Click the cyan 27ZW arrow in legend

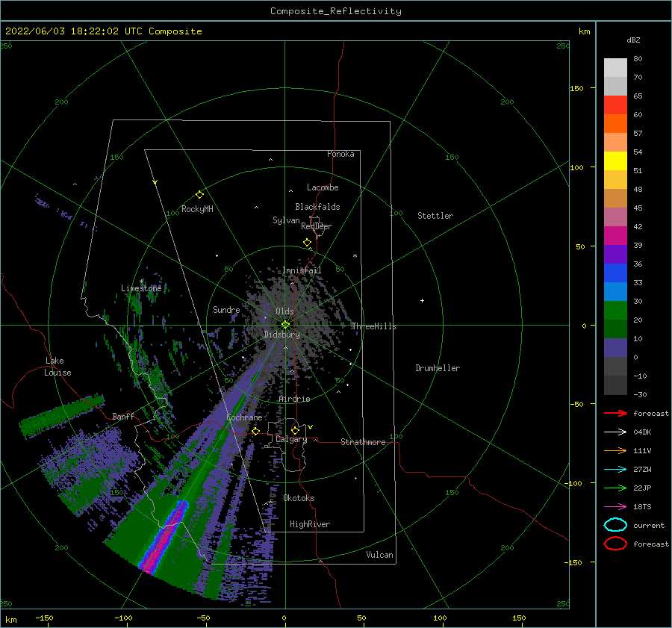tap(615, 470)
